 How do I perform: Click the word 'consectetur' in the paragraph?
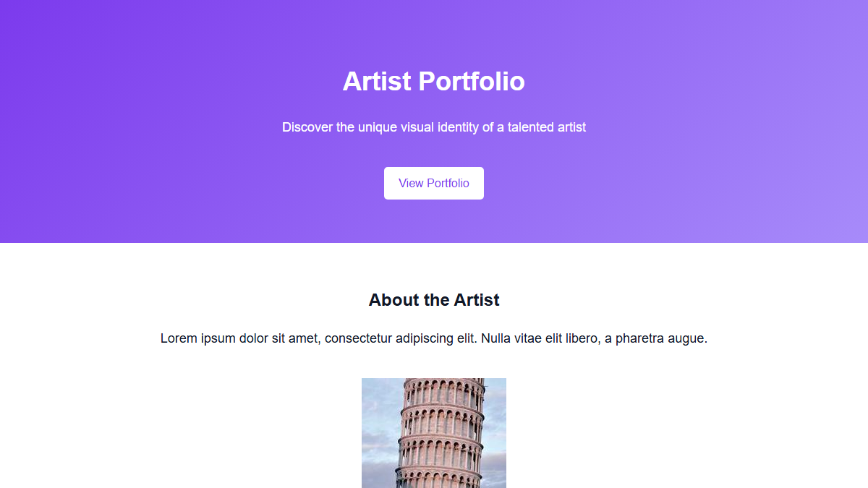tap(359, 338)
